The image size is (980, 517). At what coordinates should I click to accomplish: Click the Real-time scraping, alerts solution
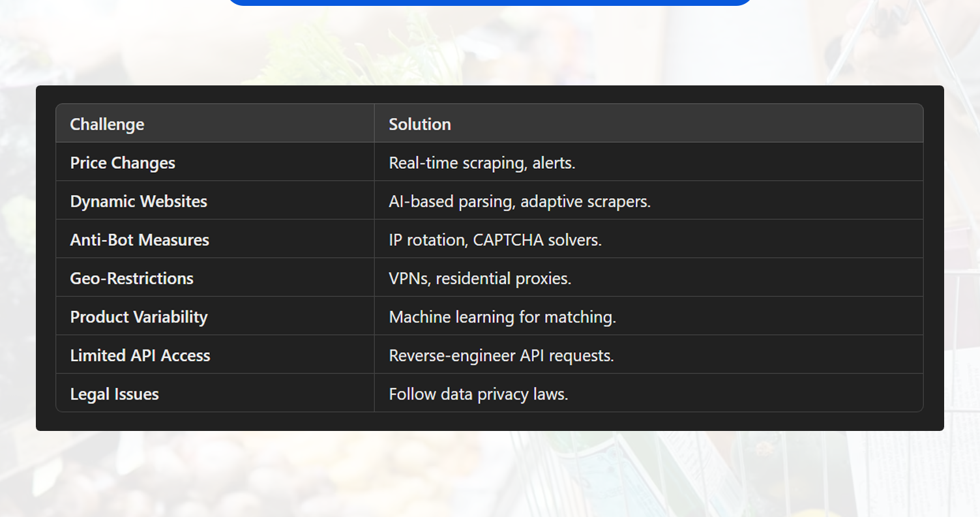pyautogui.click(x=482, y=162)
